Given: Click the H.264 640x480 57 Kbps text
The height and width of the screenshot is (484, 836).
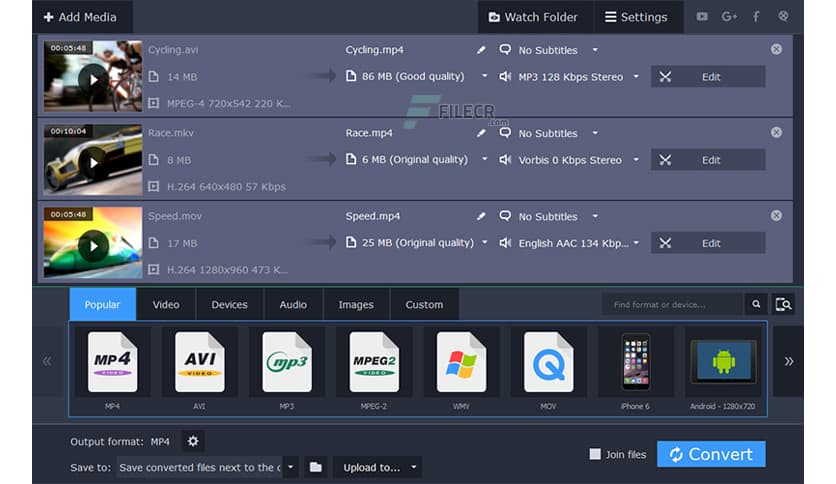Looking at the screenshot, I should [227, 187].
